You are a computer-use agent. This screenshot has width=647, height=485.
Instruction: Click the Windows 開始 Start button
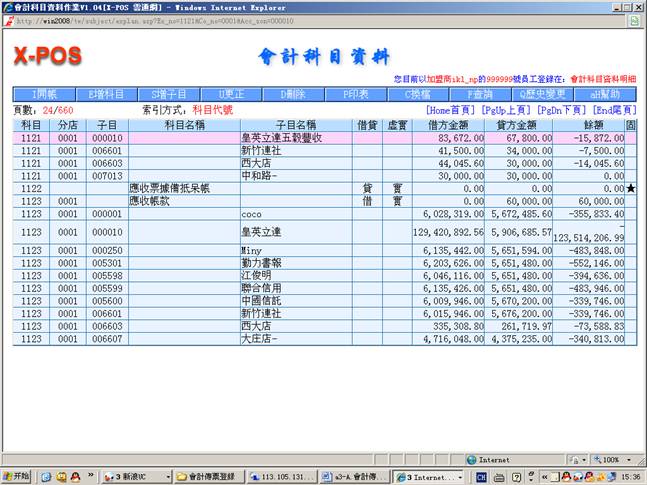(x=18, y=477)
